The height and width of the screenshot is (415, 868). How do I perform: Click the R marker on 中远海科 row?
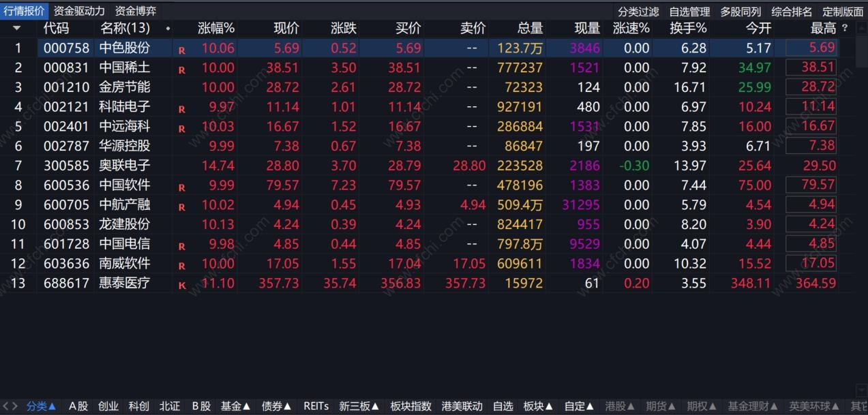click(x=182, y=128)
